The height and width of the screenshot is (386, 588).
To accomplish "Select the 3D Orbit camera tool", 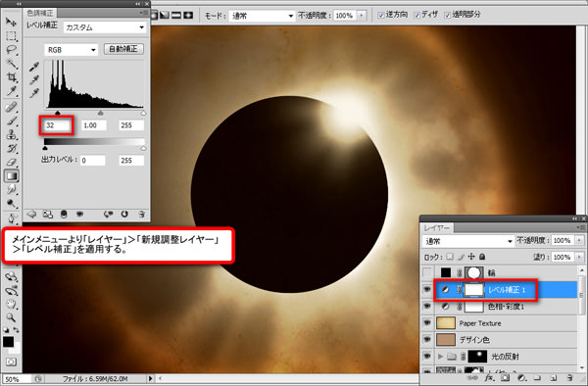I will [x=11, y=290].
